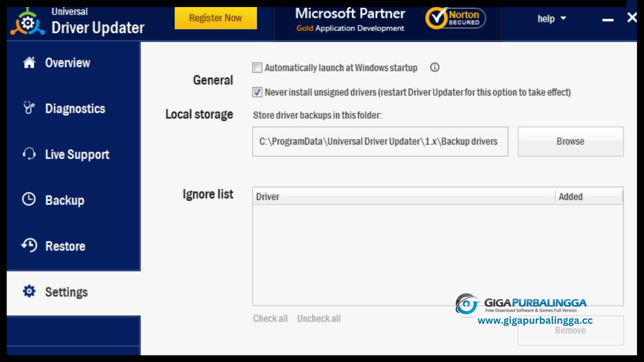The image size is (644, 362).
Task: Enable Automatically launch at Windows startup
Action: coord(257,67)
